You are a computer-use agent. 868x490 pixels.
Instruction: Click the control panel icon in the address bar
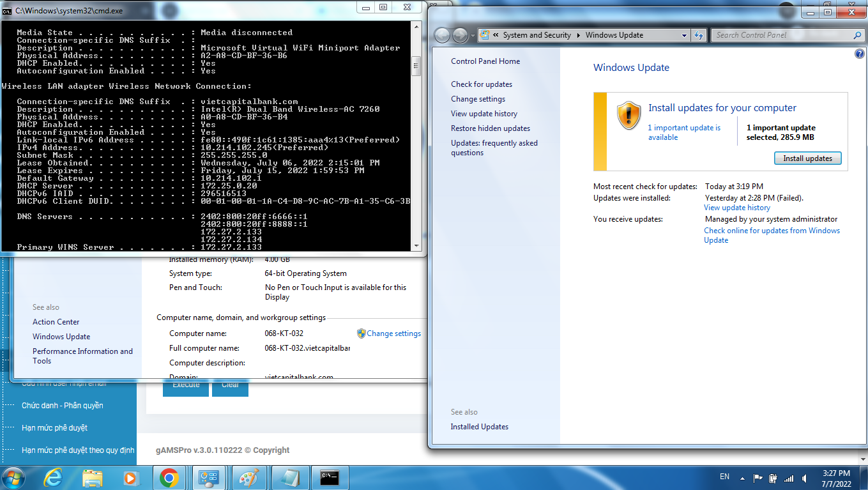click(485, 35)
